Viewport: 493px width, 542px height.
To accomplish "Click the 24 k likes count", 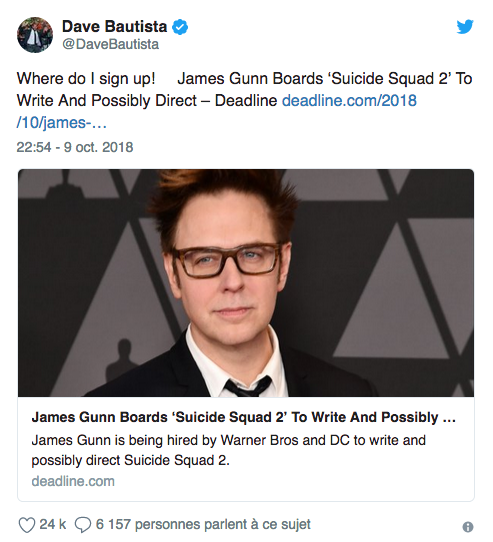I will (x=53, y=524).
